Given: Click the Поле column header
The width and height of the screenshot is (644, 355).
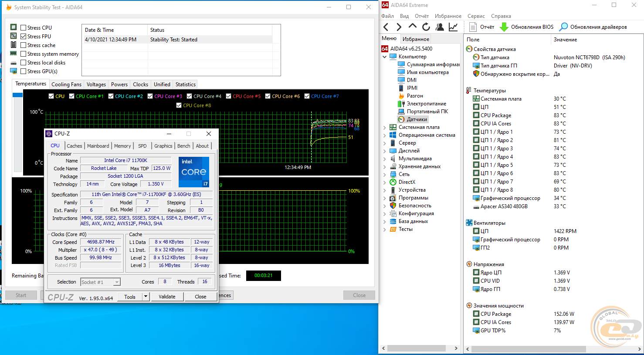Looking at the screenshot, I should (507, 40).
